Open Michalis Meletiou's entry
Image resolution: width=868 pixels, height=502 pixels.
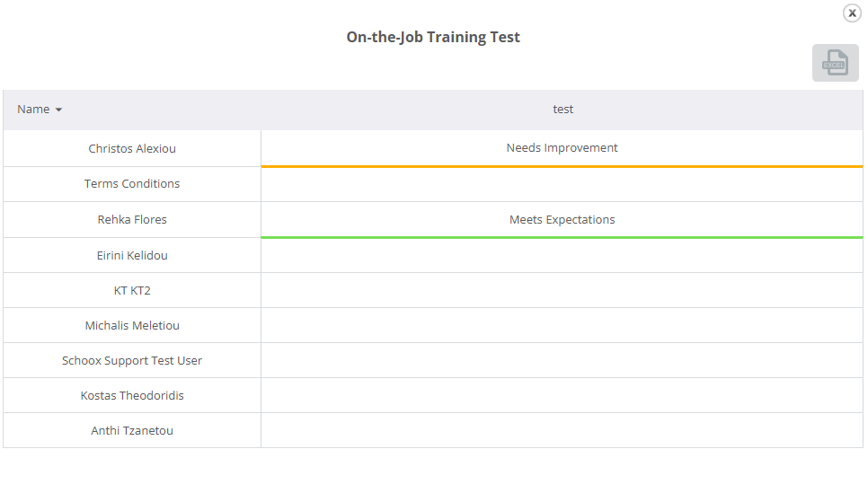(x=132, y=326)
